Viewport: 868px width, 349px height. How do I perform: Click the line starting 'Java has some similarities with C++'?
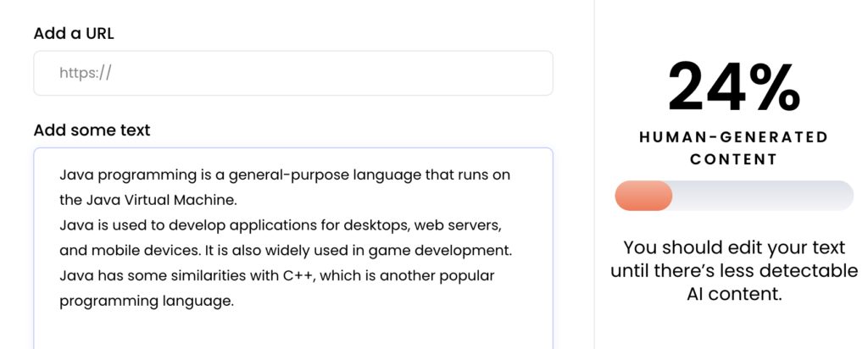click(x=277, y=275)
